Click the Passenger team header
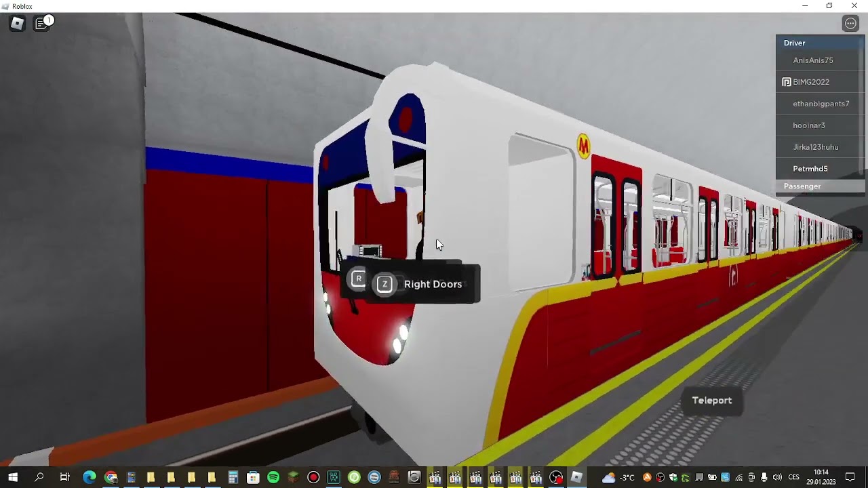 coord(819,186)
